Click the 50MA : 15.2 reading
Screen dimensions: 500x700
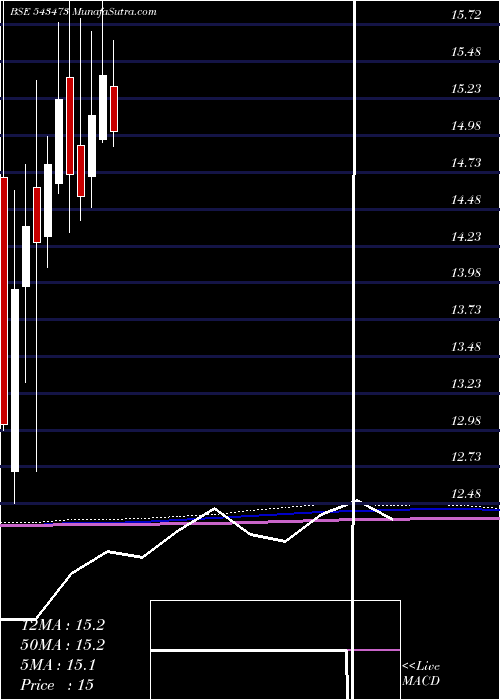point(63,645)
